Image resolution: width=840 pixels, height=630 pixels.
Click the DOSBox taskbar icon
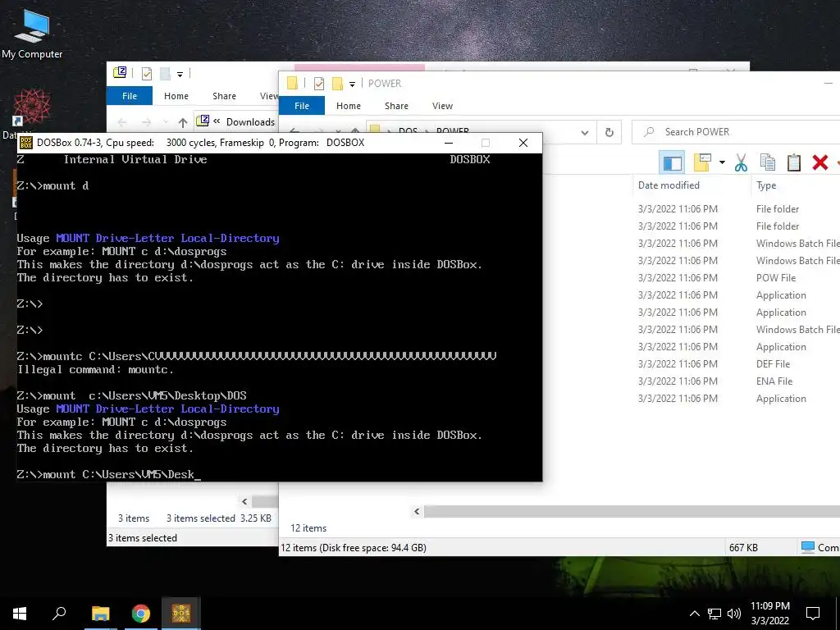coord(181,614)
